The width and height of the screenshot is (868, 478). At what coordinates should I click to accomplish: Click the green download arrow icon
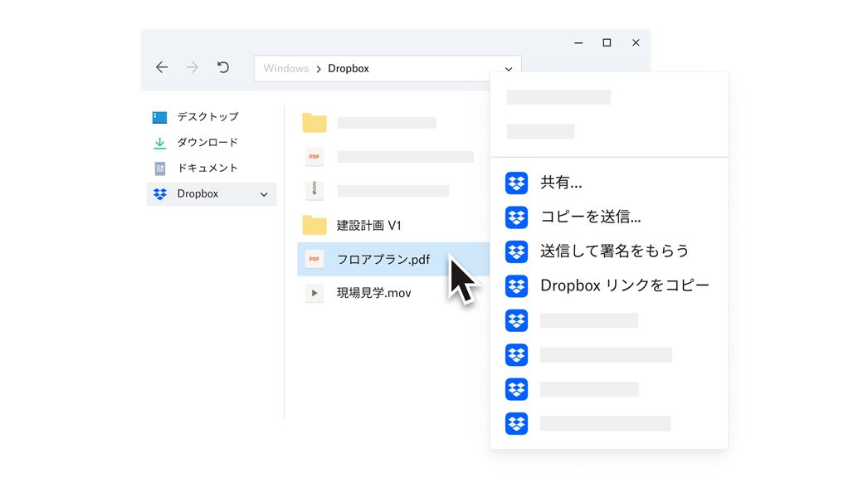[159, 143]
